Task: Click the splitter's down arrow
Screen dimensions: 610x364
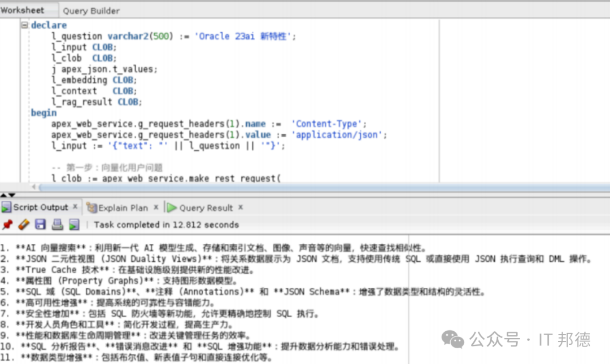Action: coord(12,195)
